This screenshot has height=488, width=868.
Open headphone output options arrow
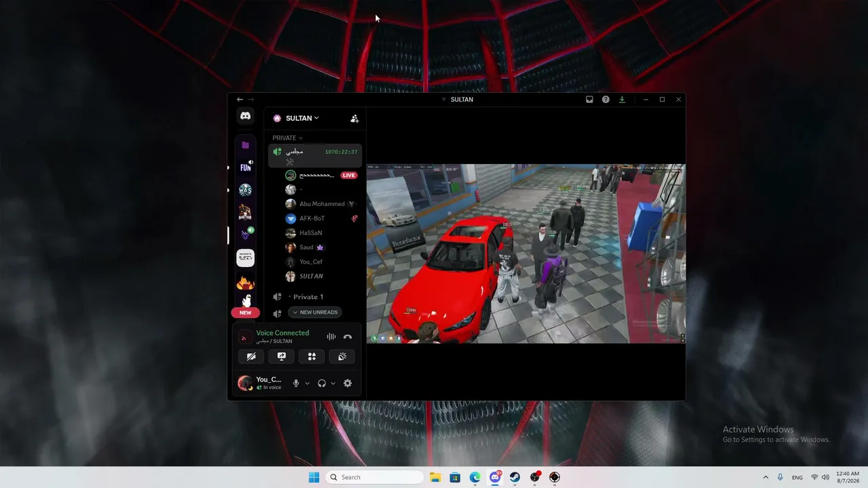333,383
